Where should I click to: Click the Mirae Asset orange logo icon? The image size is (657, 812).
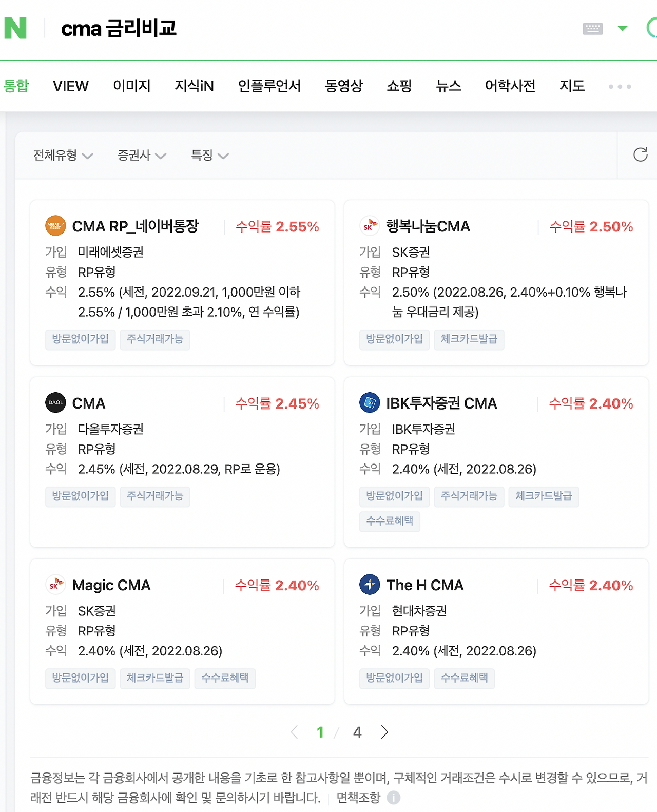pyautogui.click(x=55, y=226)
